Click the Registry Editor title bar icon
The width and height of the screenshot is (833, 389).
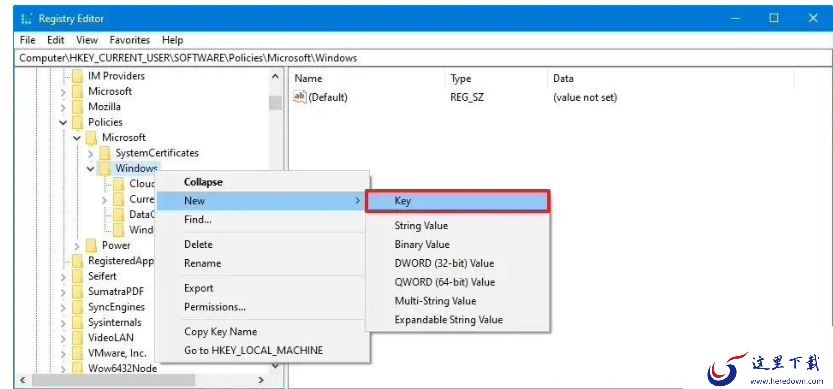(27, 19)
